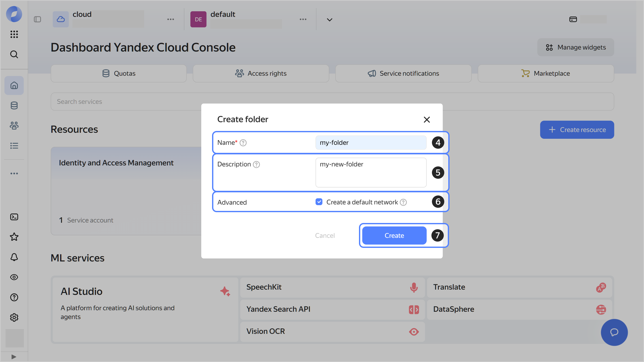This screenshot has width=644, height=362.
Task: Expand the cloud selector chevron
Action: (x=329, y=19)
